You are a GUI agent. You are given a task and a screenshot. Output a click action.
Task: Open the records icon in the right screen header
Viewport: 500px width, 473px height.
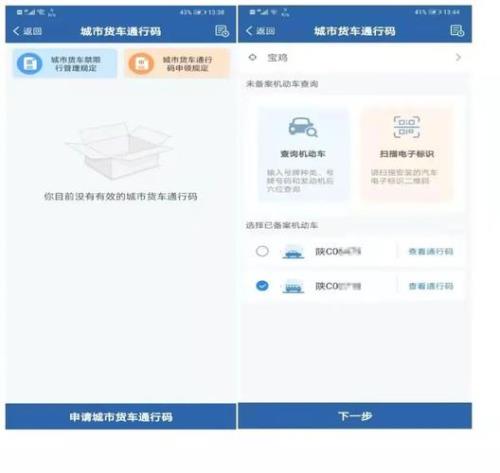pos(457,31)
